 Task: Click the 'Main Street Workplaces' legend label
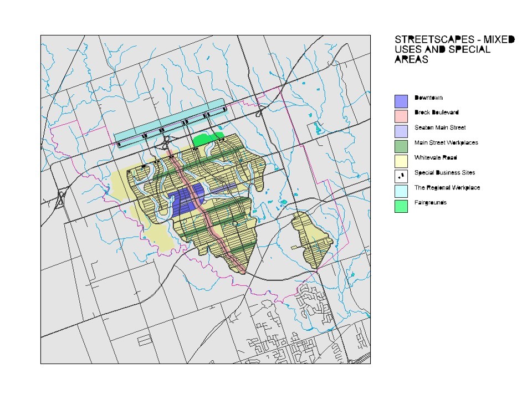tap(446, 142)
